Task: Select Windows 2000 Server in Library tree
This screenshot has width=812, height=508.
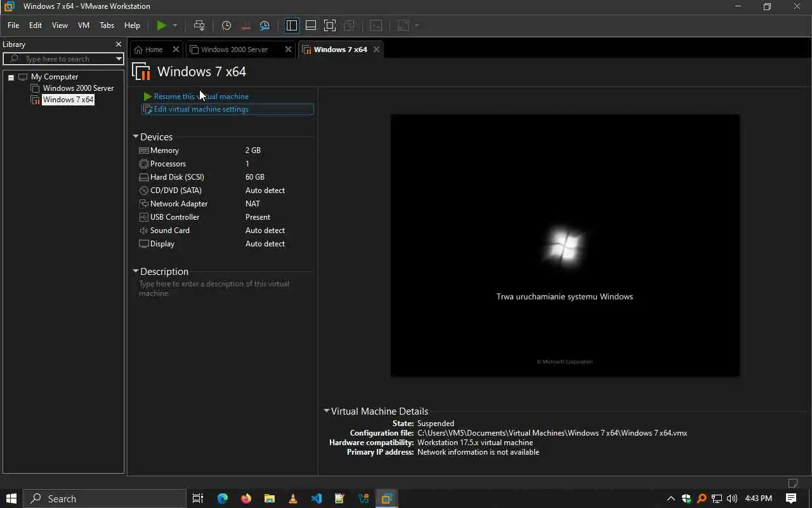Action: [x=78, y=88]
